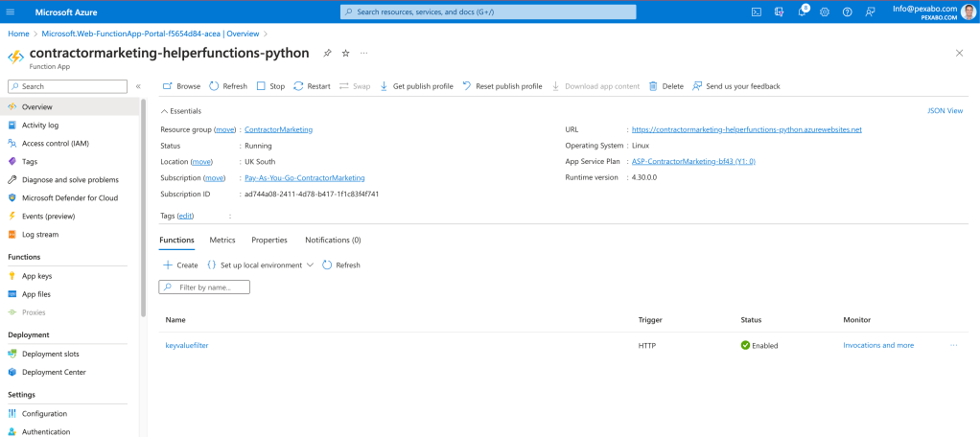Focus the sidebar Search box
Image resolution: width=980 pixels, height=437 pixels.
[x=67, y=86]
